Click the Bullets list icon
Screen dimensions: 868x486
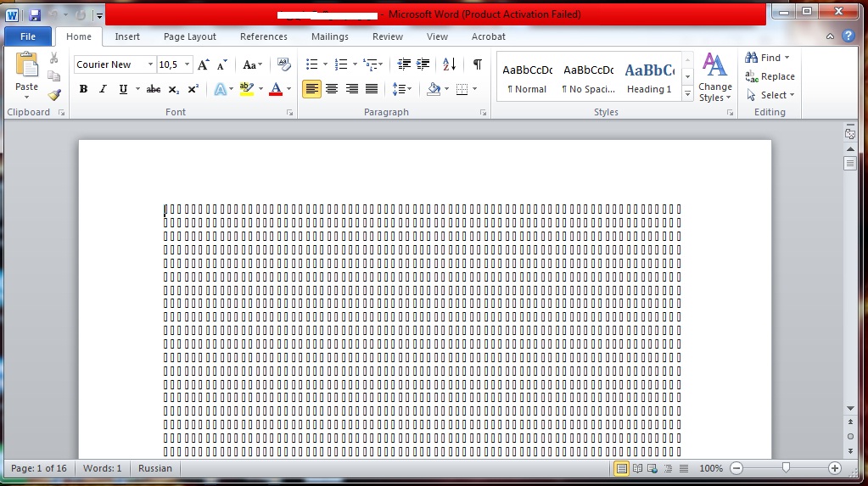point(311,64)
